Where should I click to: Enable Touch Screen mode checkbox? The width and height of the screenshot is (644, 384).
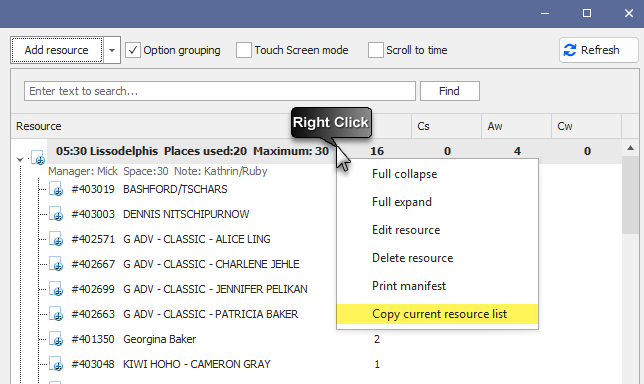pos(244,50)
